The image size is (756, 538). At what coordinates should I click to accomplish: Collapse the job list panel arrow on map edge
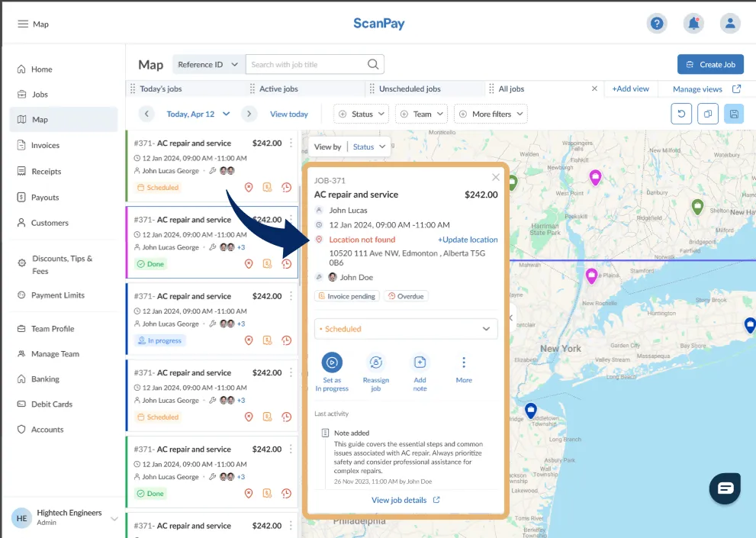[x=510, y=318]
